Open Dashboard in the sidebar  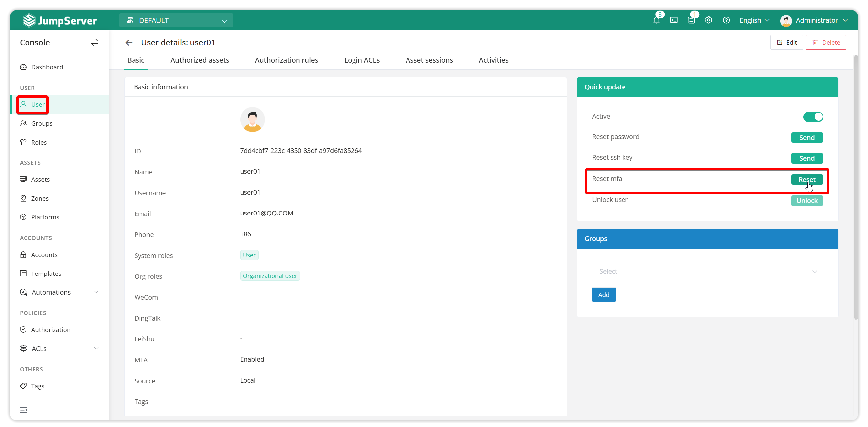[x=60, y=67]
